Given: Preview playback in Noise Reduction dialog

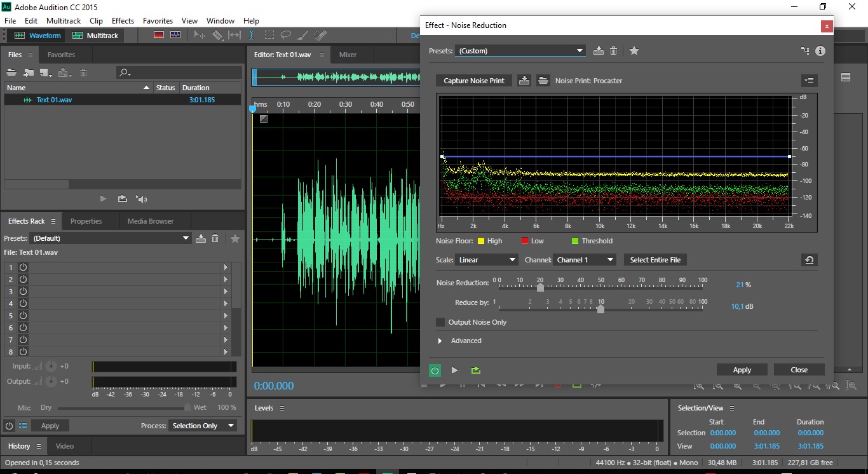Looking at the screenshot, I should (454, 370).
